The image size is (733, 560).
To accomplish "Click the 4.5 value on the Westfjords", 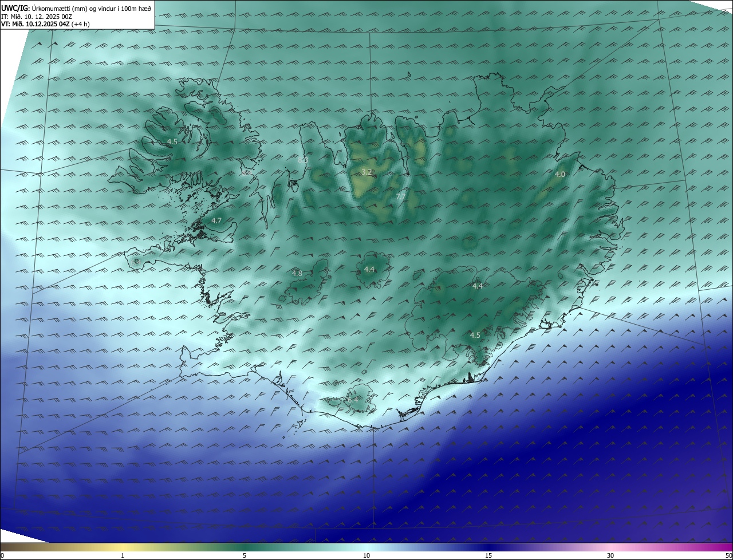I will 172,141.
